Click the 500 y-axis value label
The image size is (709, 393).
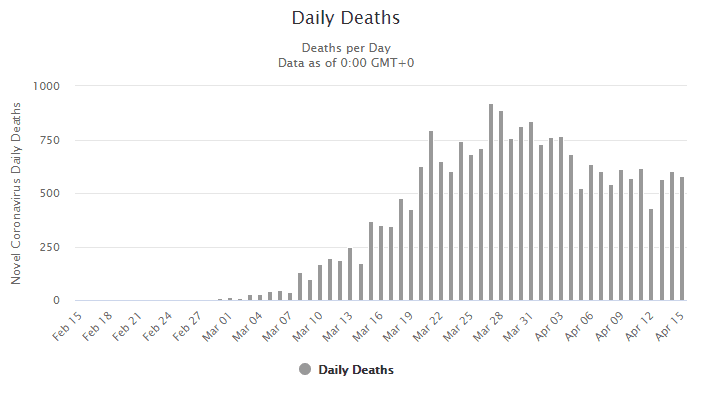click(50, 194)
